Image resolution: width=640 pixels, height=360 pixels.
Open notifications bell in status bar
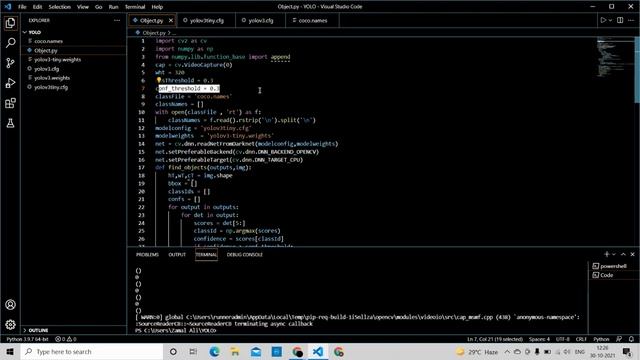[x=631, y=339]
